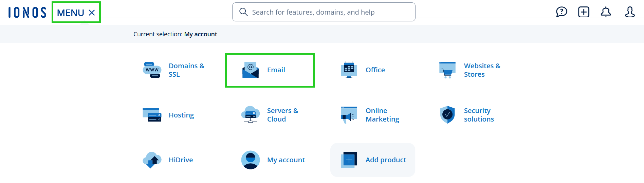
Task: Click the IONOS logo
Action: pyautogui.click(x=27, y=13)
